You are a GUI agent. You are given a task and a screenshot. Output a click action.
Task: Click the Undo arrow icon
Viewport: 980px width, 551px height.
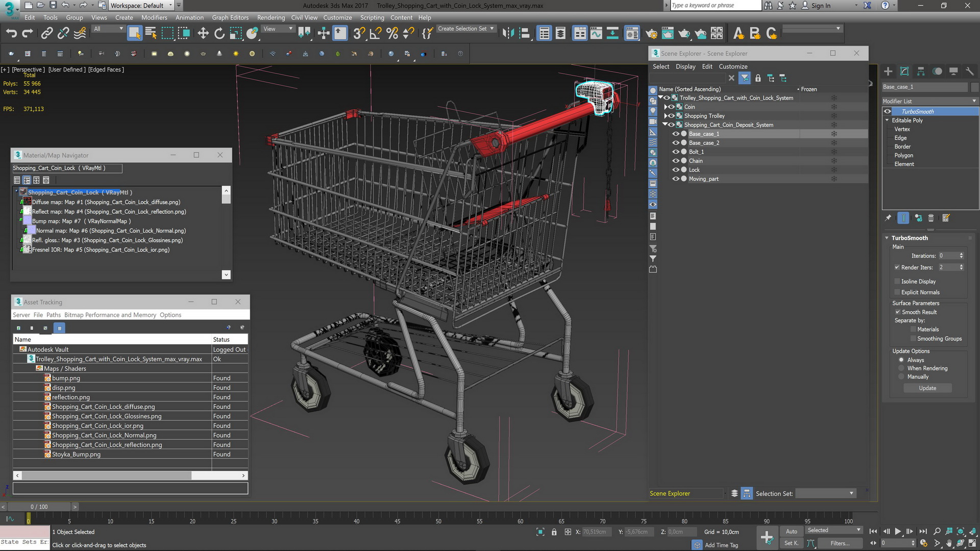(11, 33)
